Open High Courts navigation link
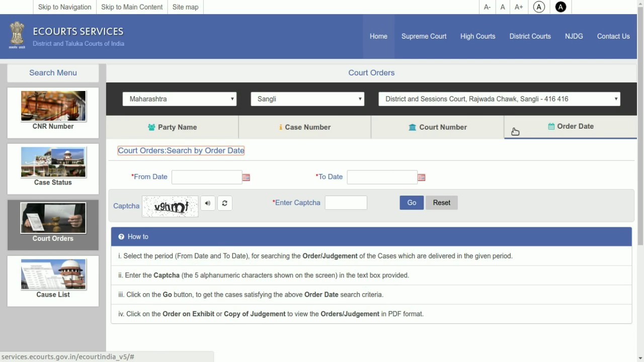Viewport: 644px width, 362px height. tap(477, 36)
